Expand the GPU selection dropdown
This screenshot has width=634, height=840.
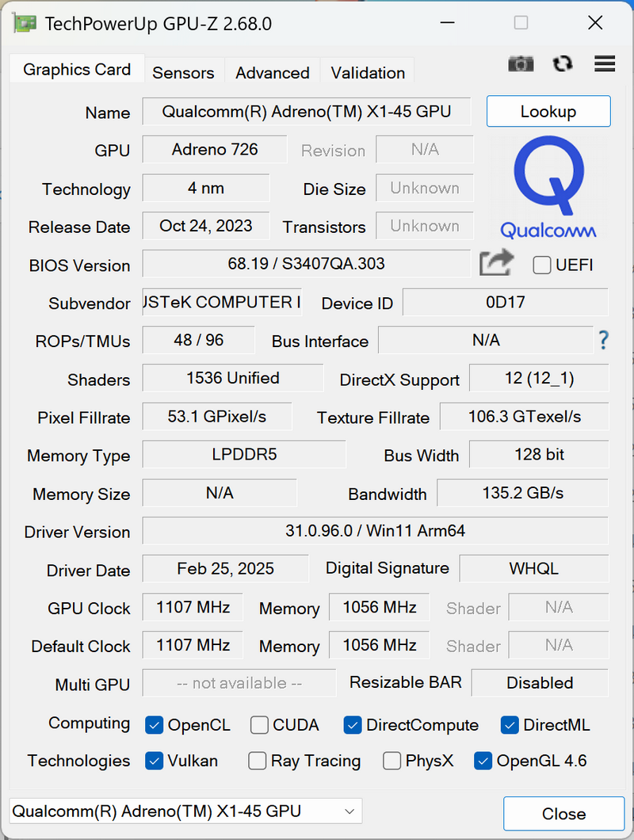(x=185, y=811)
